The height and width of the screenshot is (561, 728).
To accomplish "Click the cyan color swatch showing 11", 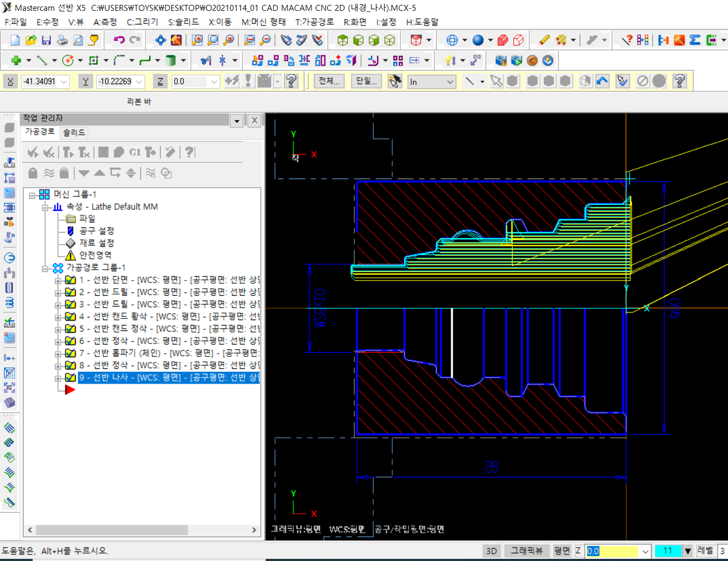I will (668, 551).
